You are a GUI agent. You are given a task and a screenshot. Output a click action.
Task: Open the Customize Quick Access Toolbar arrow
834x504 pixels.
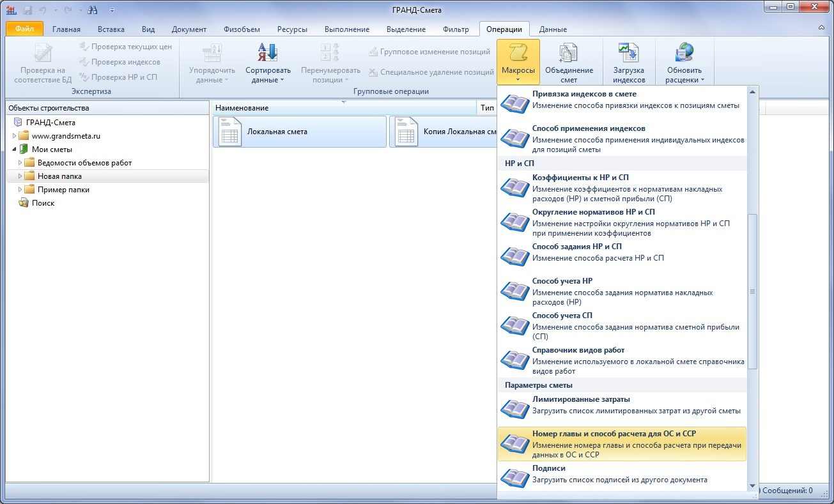(112, 10)
